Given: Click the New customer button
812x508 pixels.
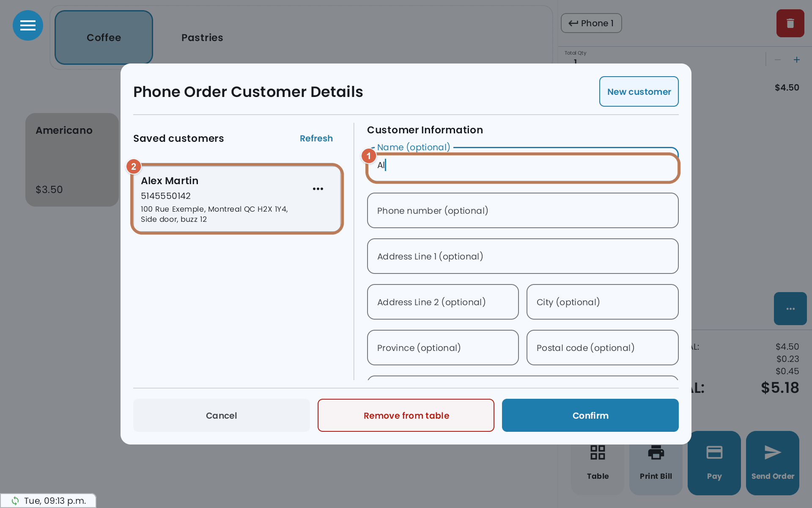Looking at the screenshot, I should point(639,91).
